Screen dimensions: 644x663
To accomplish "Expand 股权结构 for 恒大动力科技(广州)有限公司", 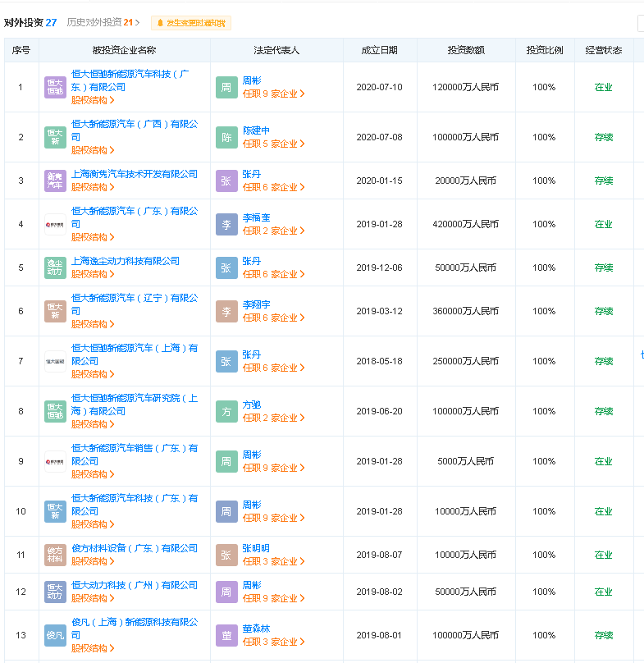I will click(93, 598).
